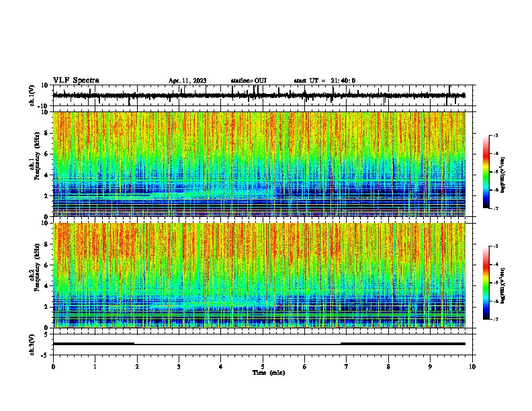The height and width of the screenshot is (411, 532).
Task: Click the ch.1 spectrogram color bar
Action: click(x=486, y=172)
